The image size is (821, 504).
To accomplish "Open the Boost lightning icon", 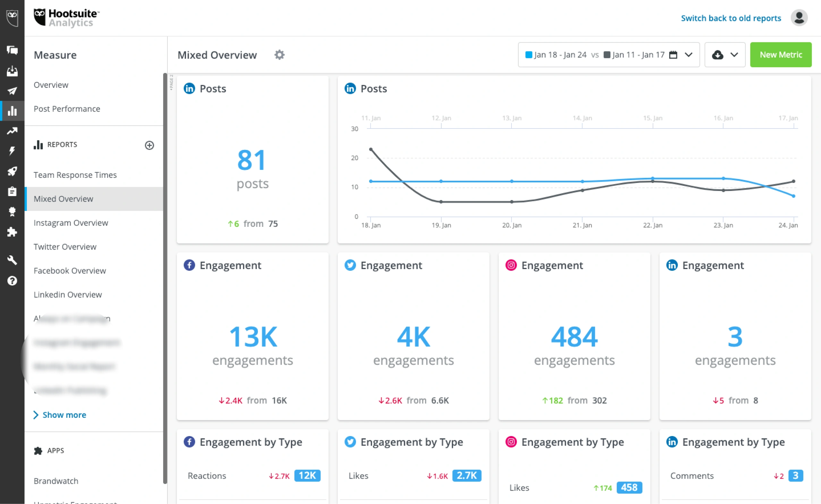I will click(x=12, y=151).
